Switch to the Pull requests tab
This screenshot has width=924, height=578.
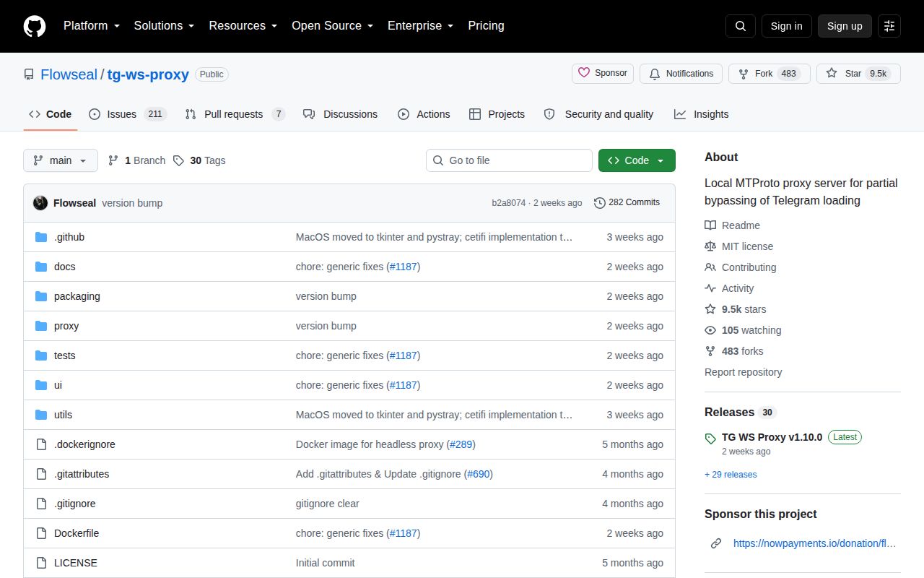coord(235,114)
